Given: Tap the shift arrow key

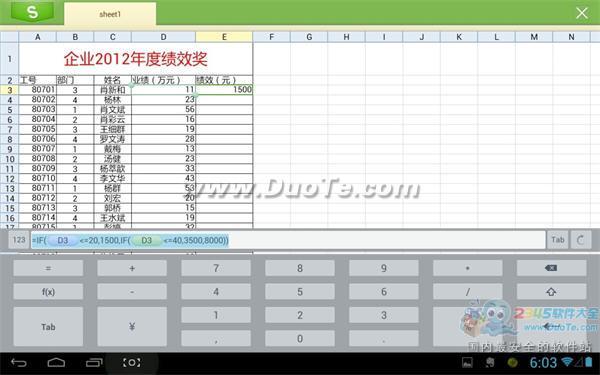Looking at the screenshot, I should [x=551, y=292].
